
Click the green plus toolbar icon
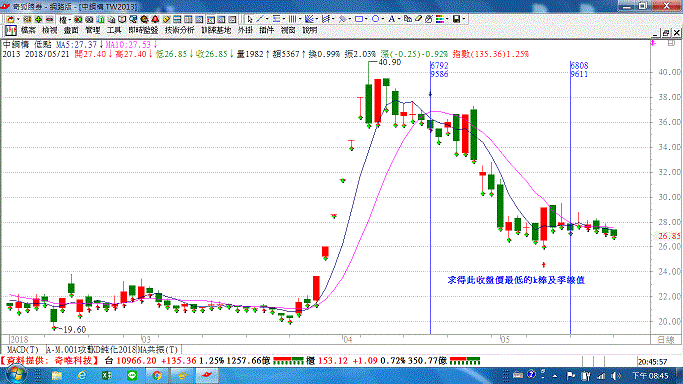tap(38, 19)
